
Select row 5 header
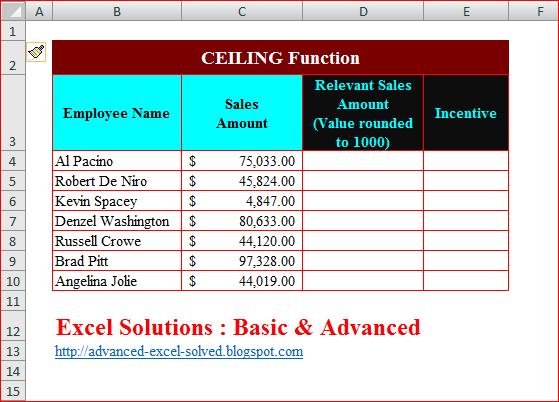[x=13, y=181]
